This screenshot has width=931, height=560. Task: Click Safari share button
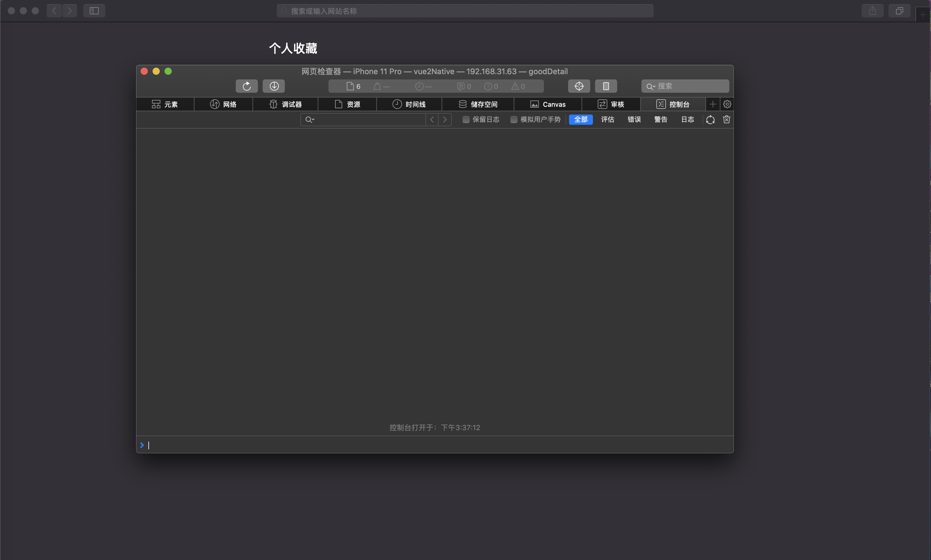pos(872,11)
